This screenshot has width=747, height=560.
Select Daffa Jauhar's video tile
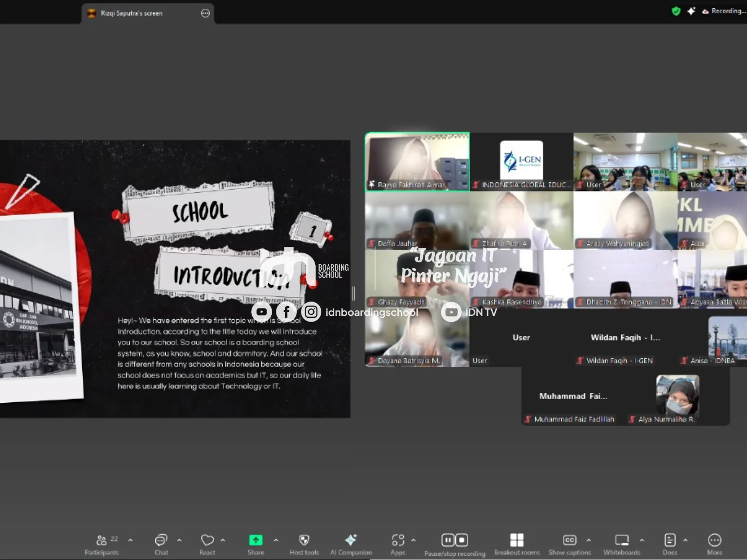[x=417, y=220]
